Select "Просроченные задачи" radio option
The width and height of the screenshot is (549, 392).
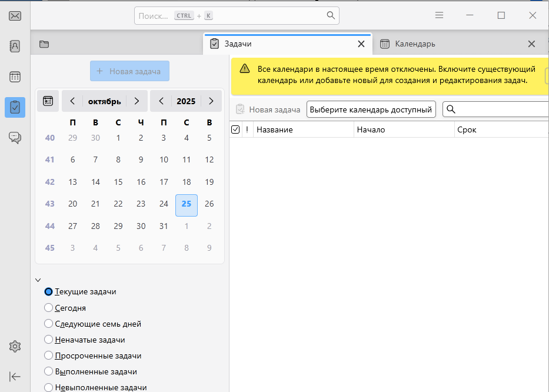point(49,356)
